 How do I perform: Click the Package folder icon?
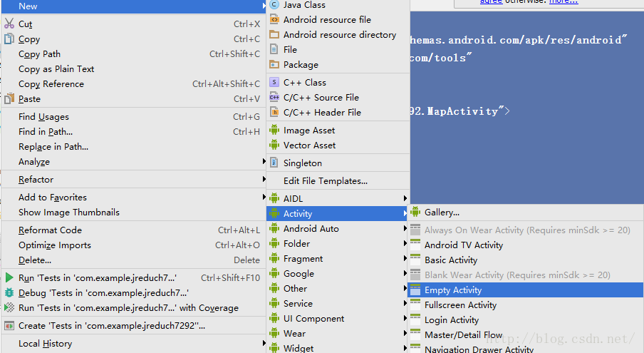coord(274,65)
